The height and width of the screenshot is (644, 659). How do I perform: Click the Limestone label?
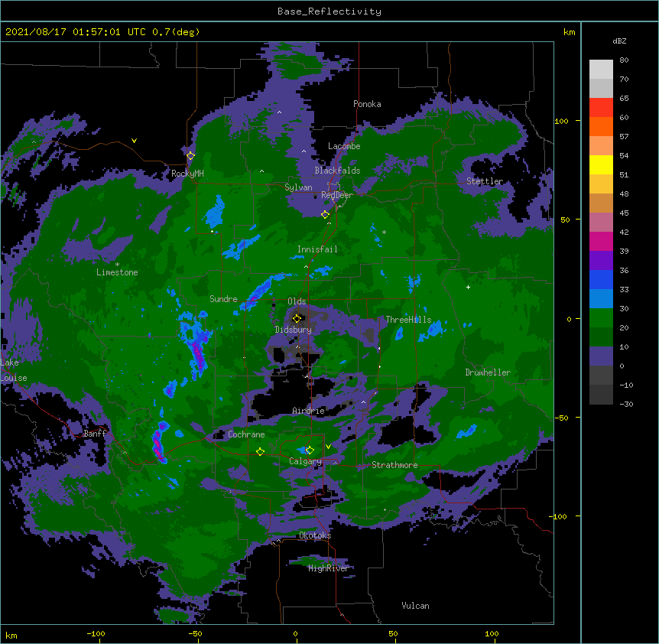pyautogui.click(x=117, y=272)
